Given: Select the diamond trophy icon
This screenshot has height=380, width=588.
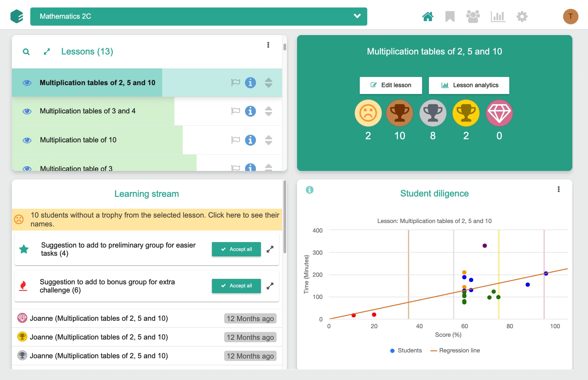Looking at the screenshot, I should click(499, 113).
